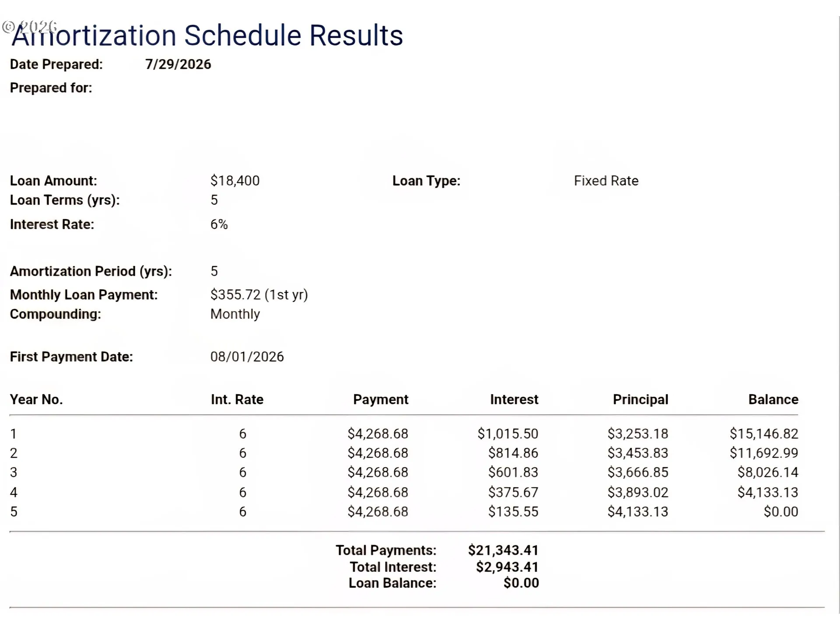Click the Prepared for label

[51, 88]
